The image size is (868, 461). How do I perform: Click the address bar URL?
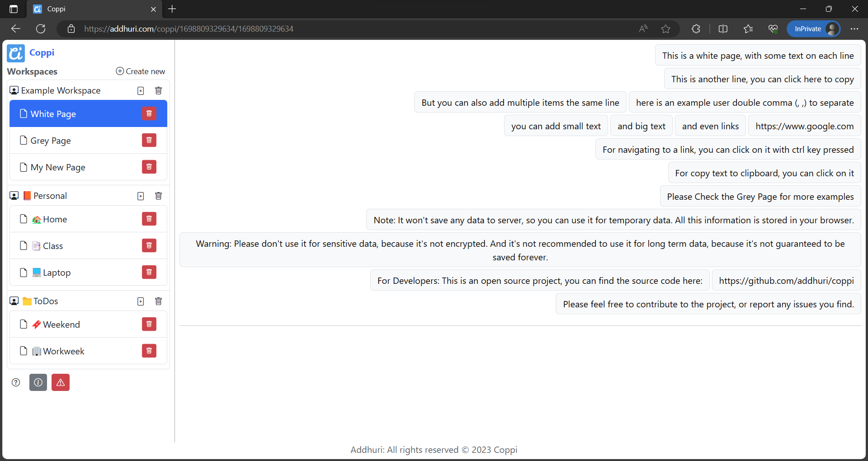[189, 29]
